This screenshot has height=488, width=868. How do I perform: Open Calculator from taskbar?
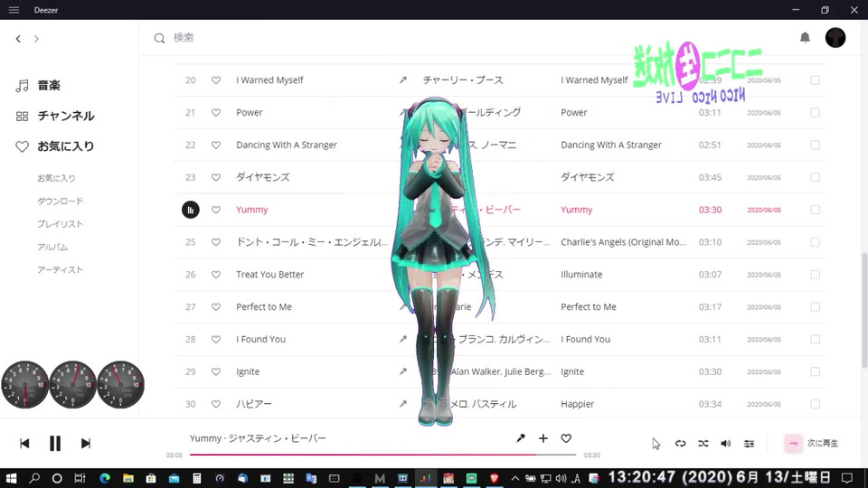pos(196,478)
